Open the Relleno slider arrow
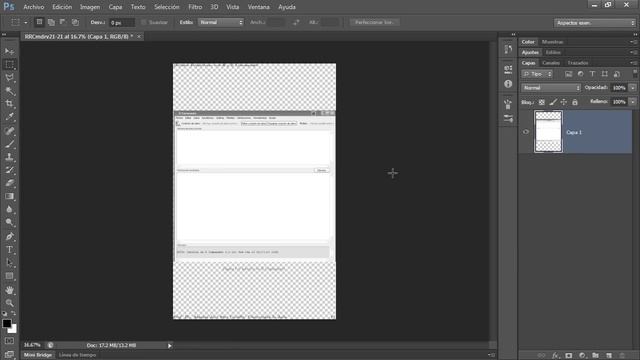Screen dimensions: 640x360 [x=633, y=102]
